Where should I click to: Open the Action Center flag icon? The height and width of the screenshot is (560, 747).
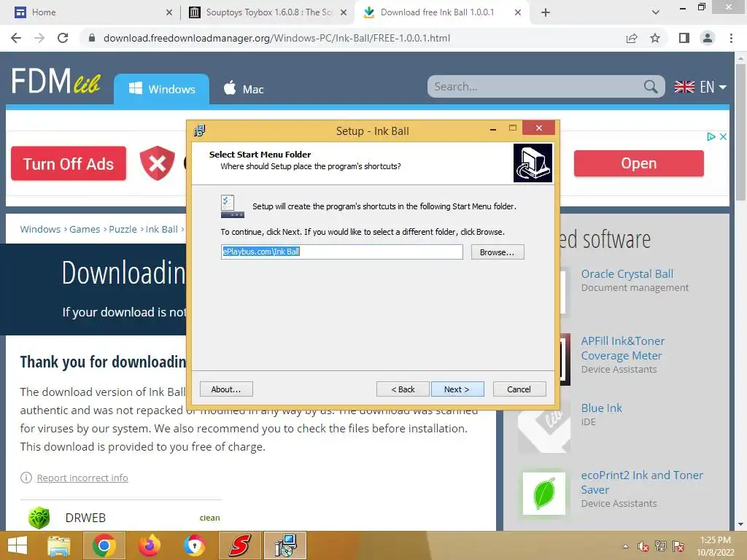tap(678, 546)
